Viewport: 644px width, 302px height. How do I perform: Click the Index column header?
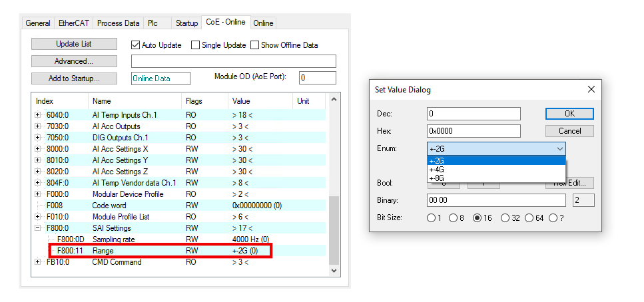[60, 101]
